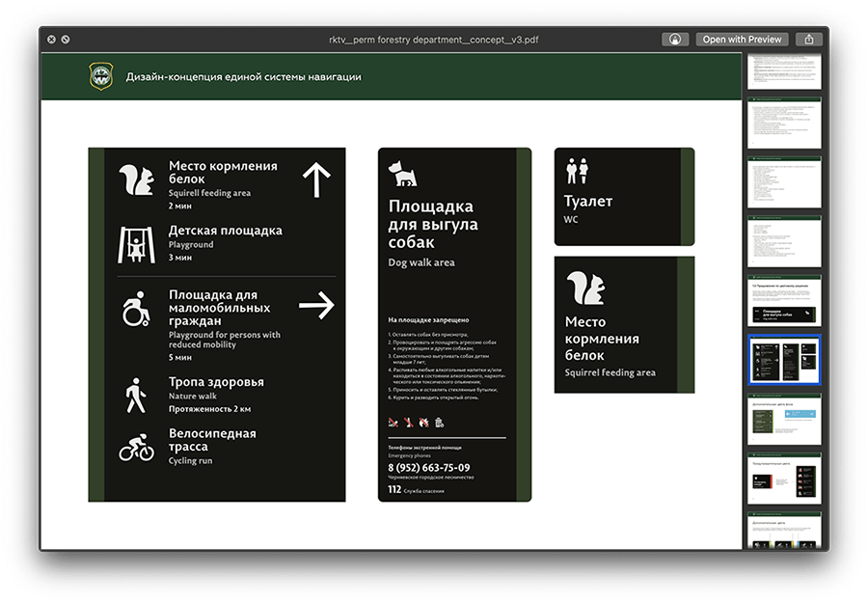Click the squirrel icon beside Место кормления белок
This screenshot has height=603, width=868.
click(x=136, y=179)
